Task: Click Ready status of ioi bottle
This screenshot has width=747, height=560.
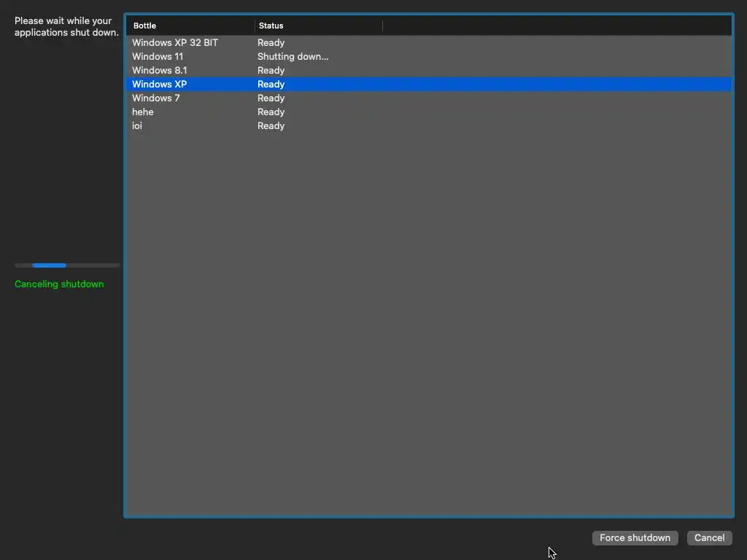Action: point(271,125)
